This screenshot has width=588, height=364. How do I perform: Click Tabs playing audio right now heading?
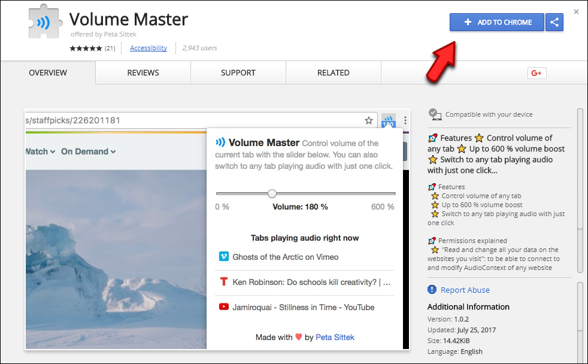click(305, 238)
